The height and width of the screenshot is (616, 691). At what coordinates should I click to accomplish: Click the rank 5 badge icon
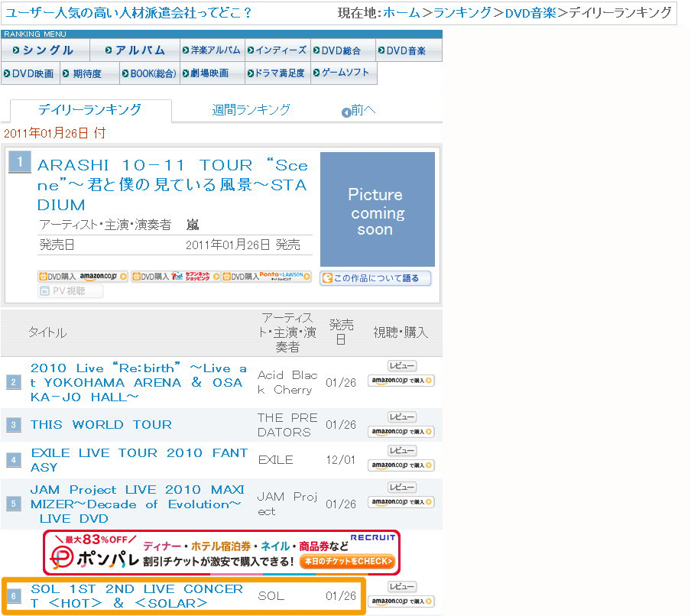pos(14,504)
